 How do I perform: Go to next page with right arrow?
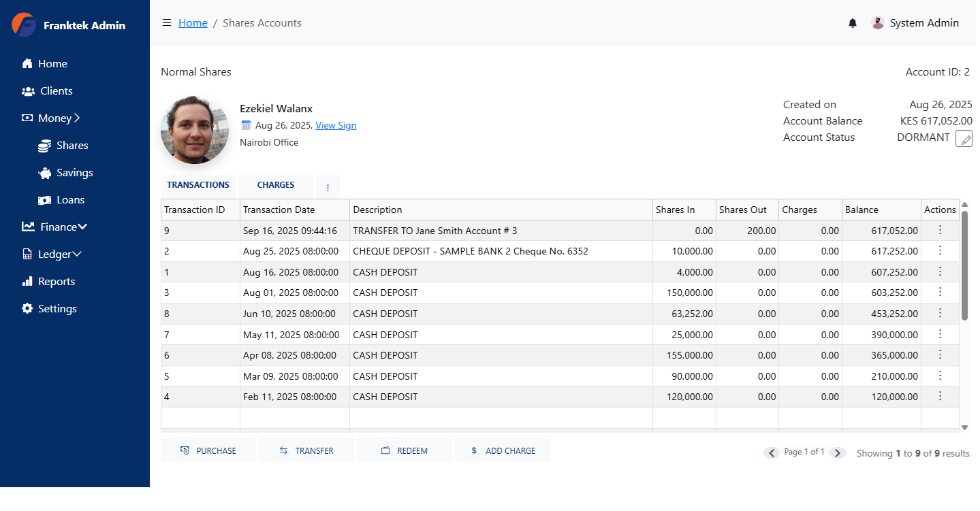coord(838,452)
